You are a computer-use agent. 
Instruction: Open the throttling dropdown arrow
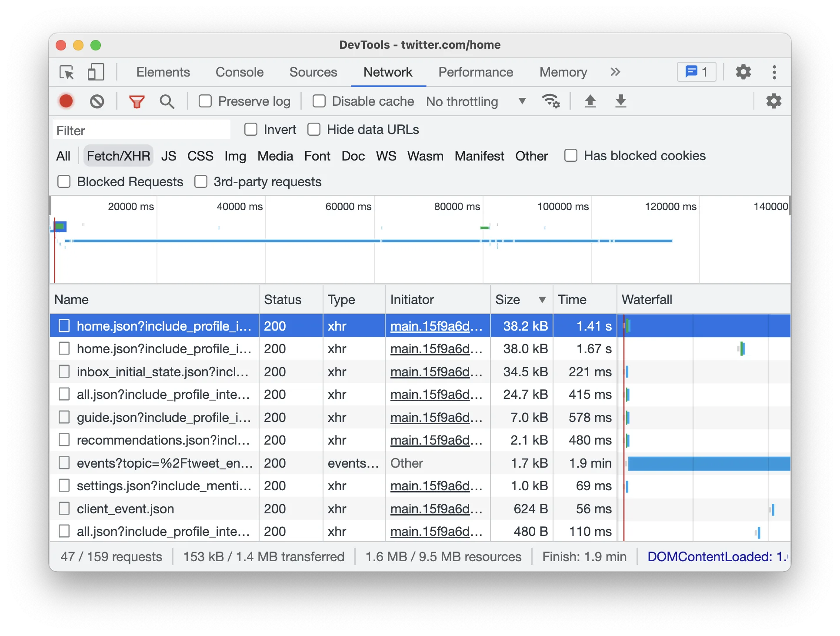[522, 101]
